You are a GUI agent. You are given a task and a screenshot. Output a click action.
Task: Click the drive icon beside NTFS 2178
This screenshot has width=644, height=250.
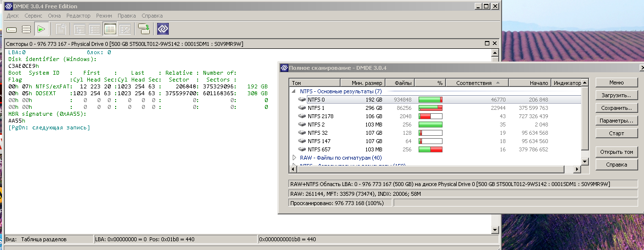tap(302, 116)
